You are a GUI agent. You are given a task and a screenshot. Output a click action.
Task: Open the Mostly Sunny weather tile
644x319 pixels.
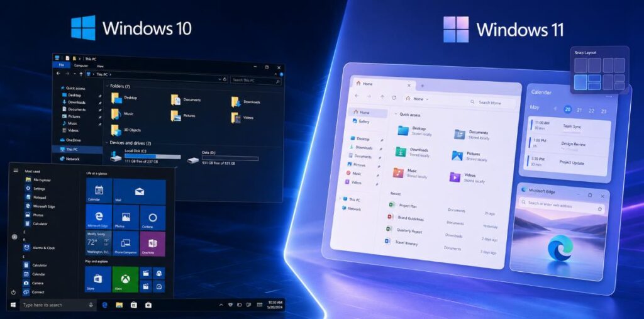98,242
